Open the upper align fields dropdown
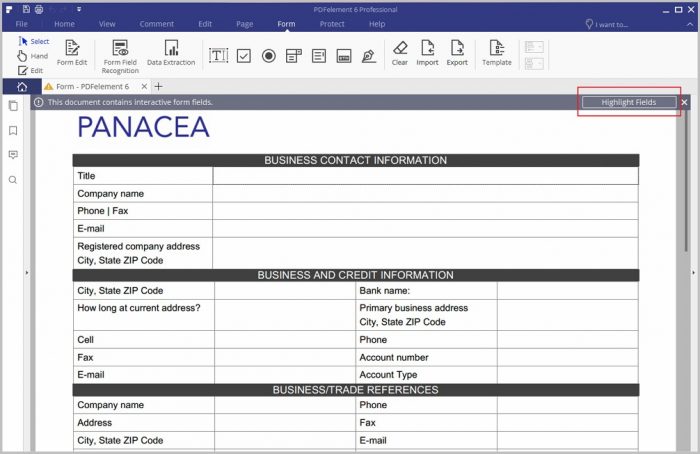700x454 pixels. (534, 47)
